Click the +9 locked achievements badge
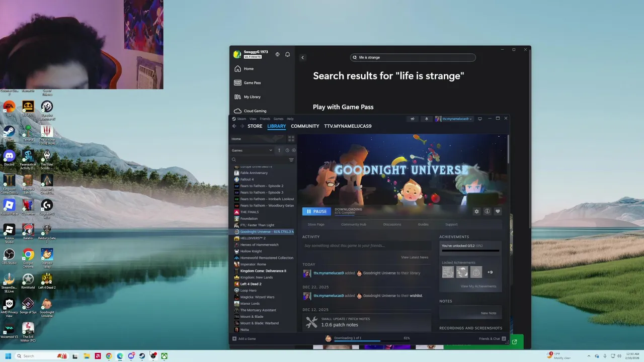 point(490,272)
